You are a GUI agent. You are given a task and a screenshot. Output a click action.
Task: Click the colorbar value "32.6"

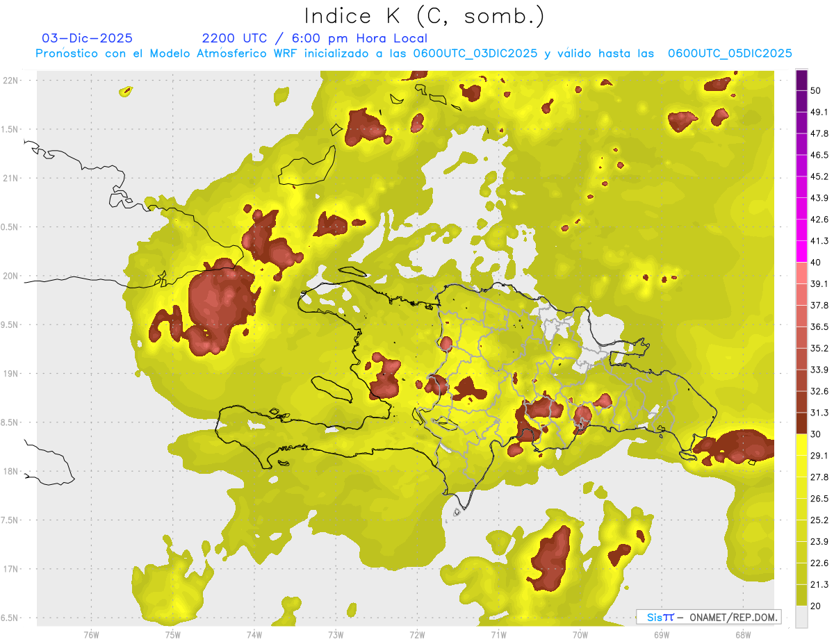819,391
